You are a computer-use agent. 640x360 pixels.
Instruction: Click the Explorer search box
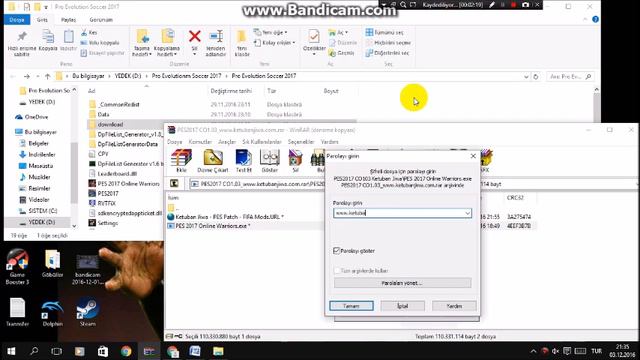pos(570,76)
